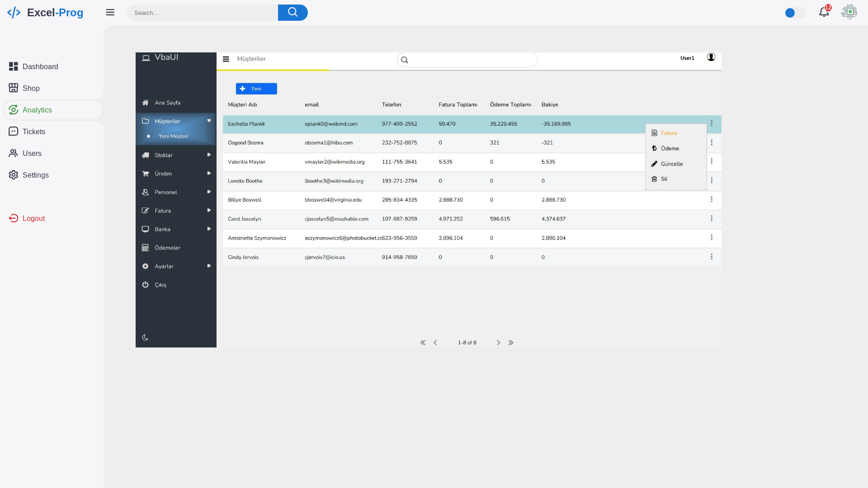Click the Ödeme Toplamı column header
Image resolution: width=868 pixels, height=488 pixels.
[510, 104]
